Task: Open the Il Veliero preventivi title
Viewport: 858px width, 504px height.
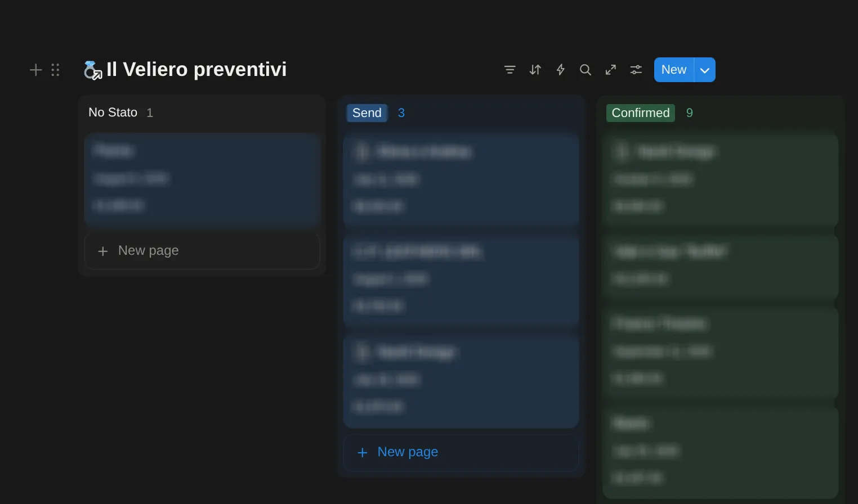Action: (x=196, y=69)
